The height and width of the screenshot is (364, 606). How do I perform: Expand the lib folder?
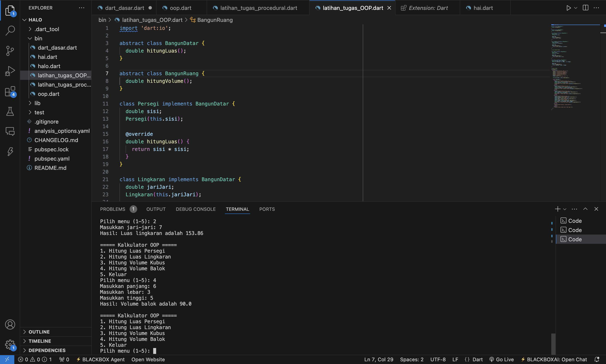(x=37, y=103)
